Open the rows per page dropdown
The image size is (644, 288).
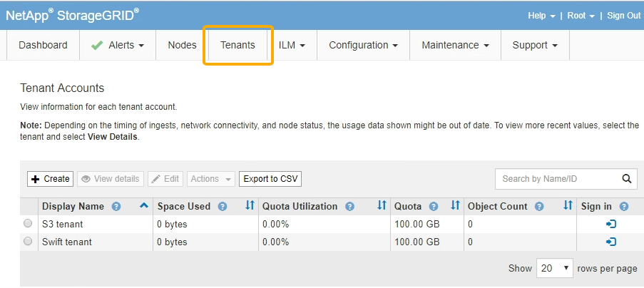(x=555, y=269)
